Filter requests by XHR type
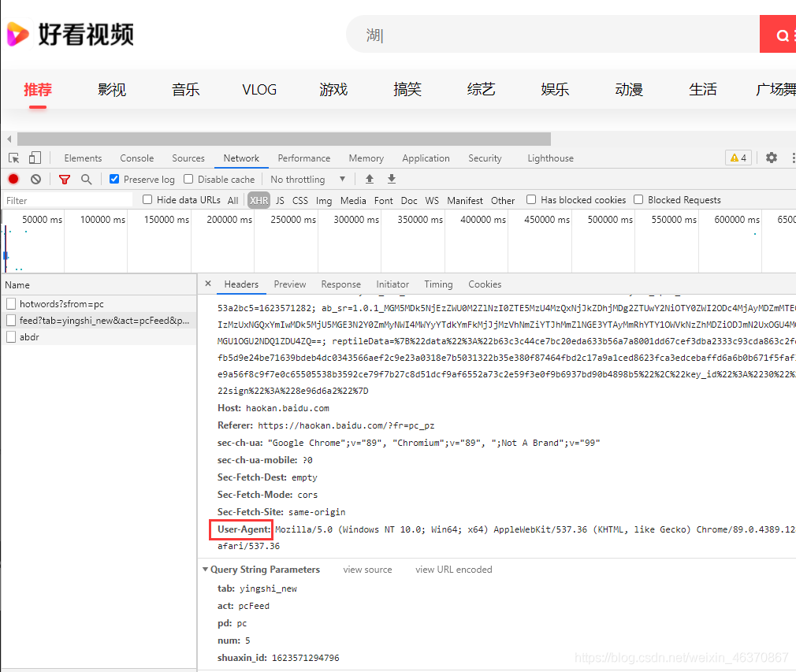The width and height of the screenshot is (796, 672). [x=259, y=200]
